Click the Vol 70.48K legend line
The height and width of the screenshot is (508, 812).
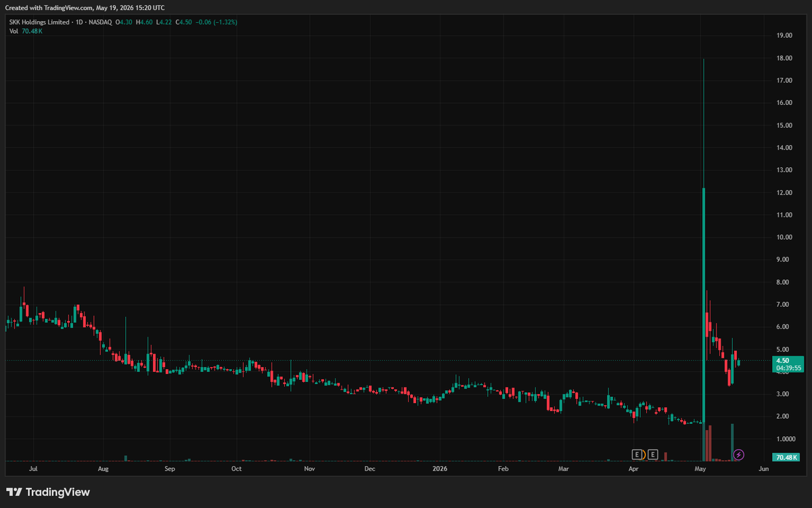click(26, 31)
